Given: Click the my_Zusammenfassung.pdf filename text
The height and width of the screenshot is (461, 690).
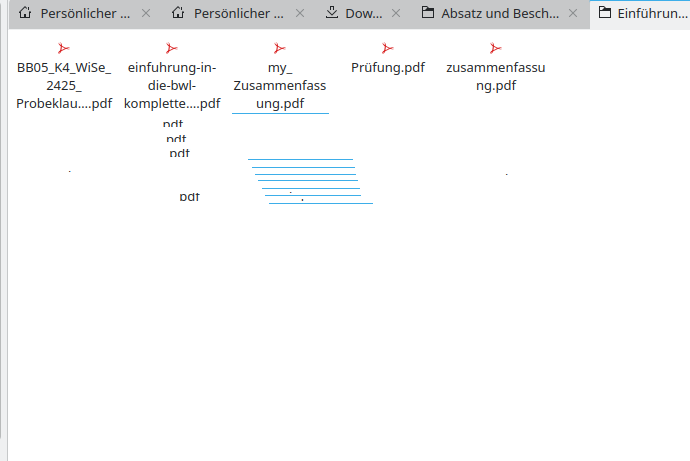Looking at the screenshot, I should 280,86.
